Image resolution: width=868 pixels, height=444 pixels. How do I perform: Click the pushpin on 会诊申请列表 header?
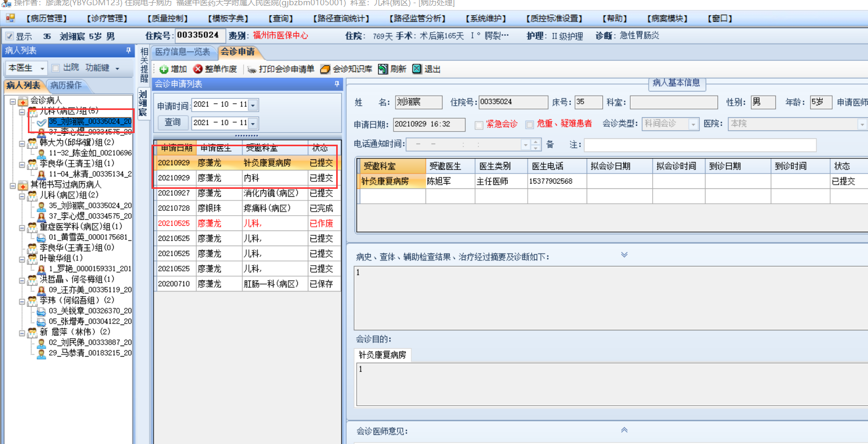point(337,84)
